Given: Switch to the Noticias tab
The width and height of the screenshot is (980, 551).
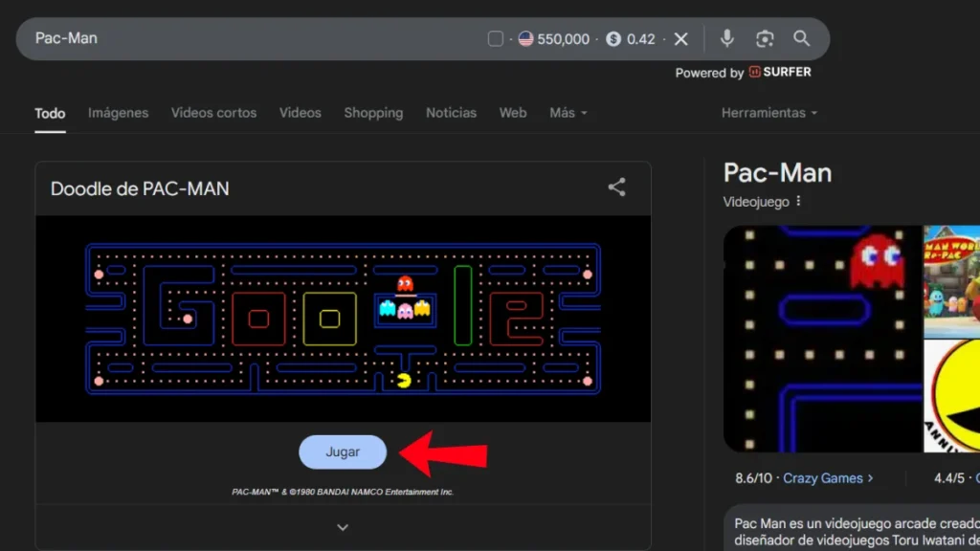Looking at the screenshot, I should click(452, 113).
